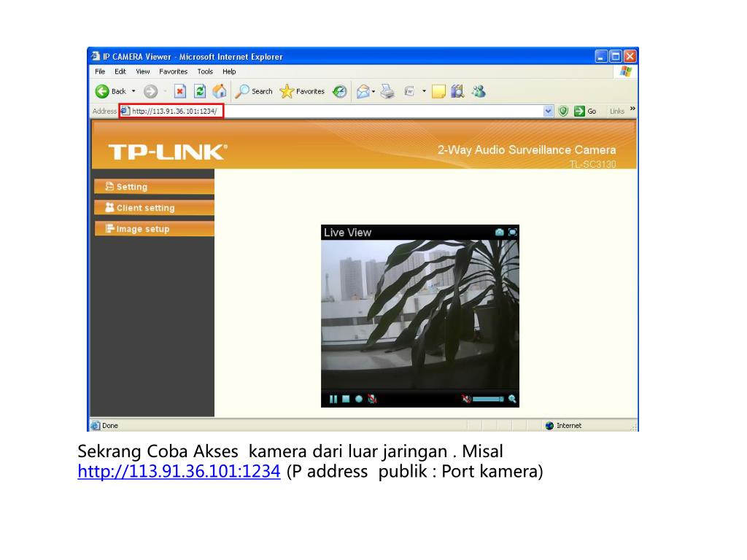The image size is (747, 560).
Task: Switch Live View to full screen
Action: [513, 232]
